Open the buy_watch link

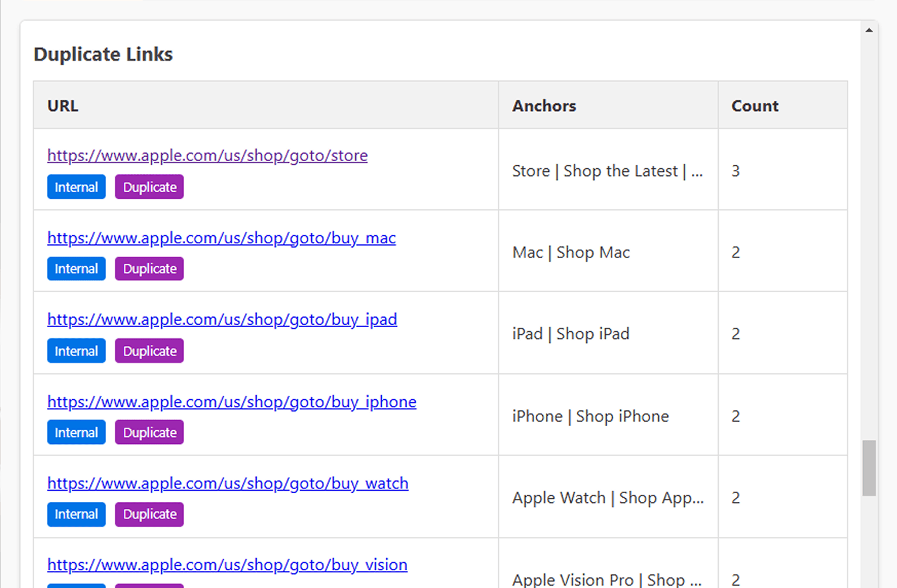click(227, 483)
